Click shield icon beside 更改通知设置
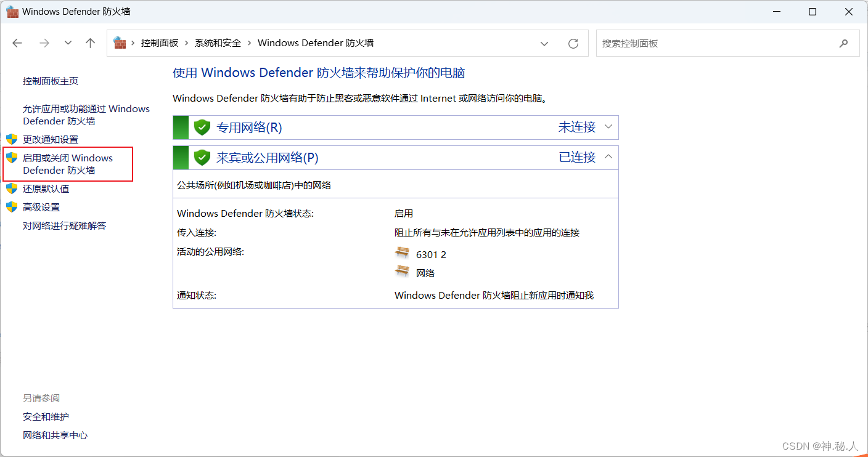Image resolution: width=868 pixels, height=457 pixels. (12, 139)
